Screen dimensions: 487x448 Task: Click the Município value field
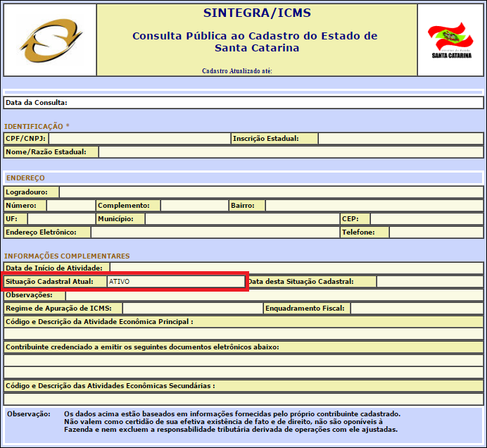241,219
